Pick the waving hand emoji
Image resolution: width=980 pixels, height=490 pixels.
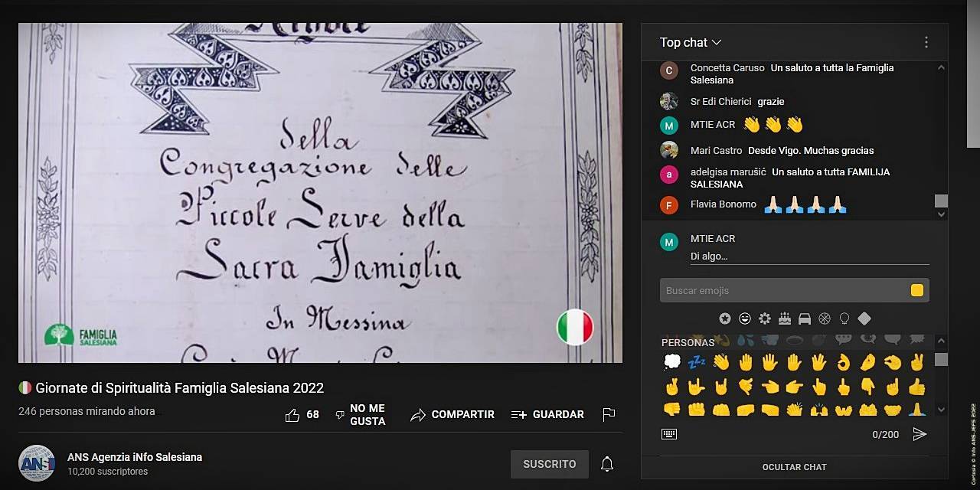(x=721, y=362)
